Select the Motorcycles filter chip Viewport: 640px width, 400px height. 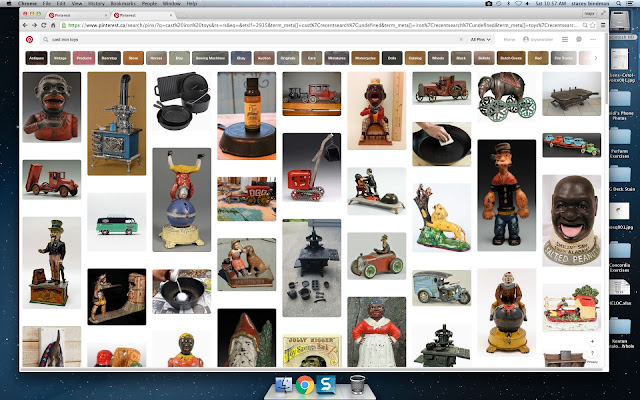[365, 58]
